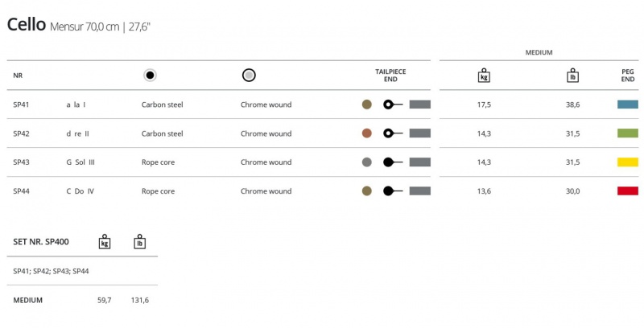Click the SP41 row number label
The height and width of the screenshot is (328, 644).
21,105
